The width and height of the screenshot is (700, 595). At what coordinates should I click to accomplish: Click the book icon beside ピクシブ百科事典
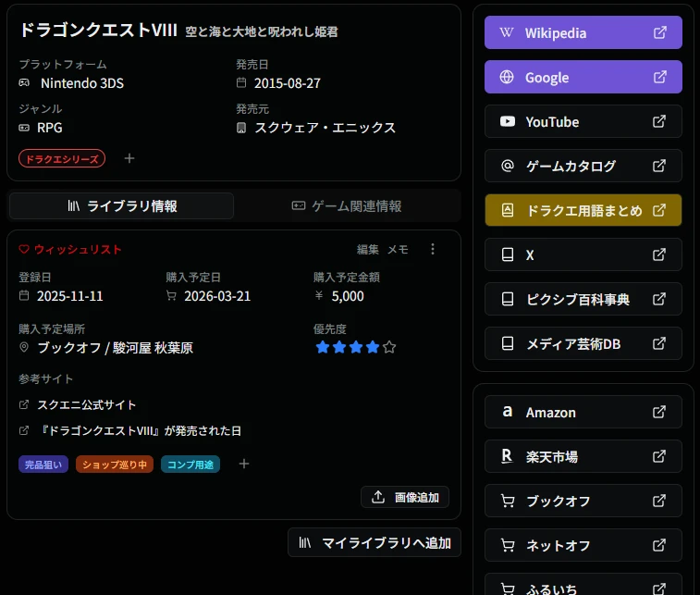click(x=507, y=299)
